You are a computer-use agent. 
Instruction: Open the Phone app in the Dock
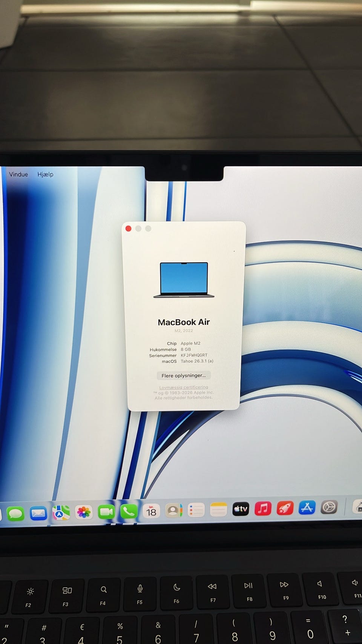[x=129, y=512]
